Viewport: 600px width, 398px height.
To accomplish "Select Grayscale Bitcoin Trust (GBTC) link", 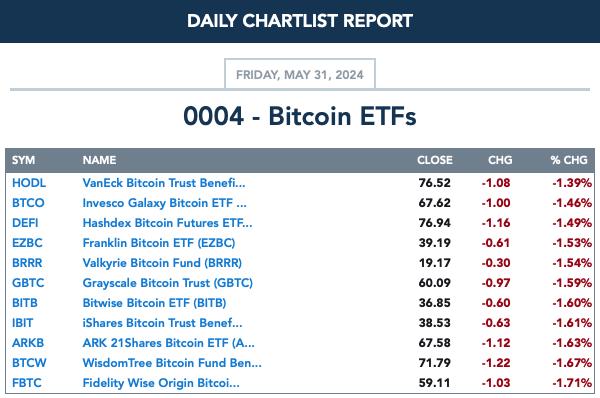I will pyautogui.click(x=168, y=283).
